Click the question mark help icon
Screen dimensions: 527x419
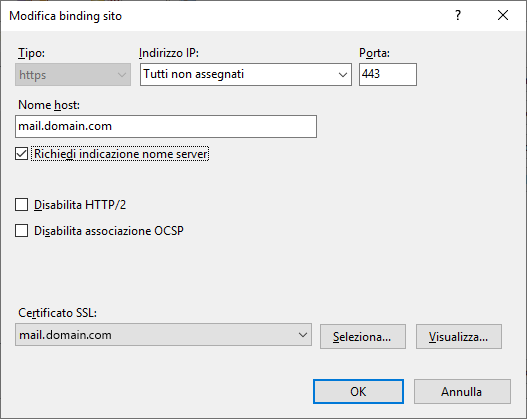[x=458, y=15]
